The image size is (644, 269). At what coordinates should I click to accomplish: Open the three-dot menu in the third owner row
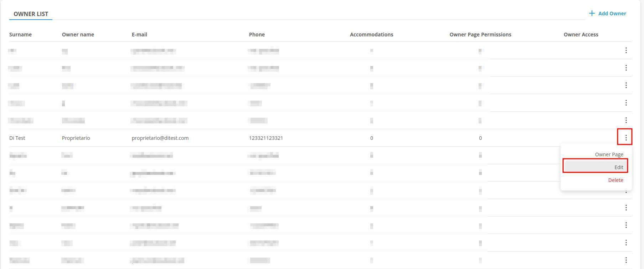pos(626,85)
